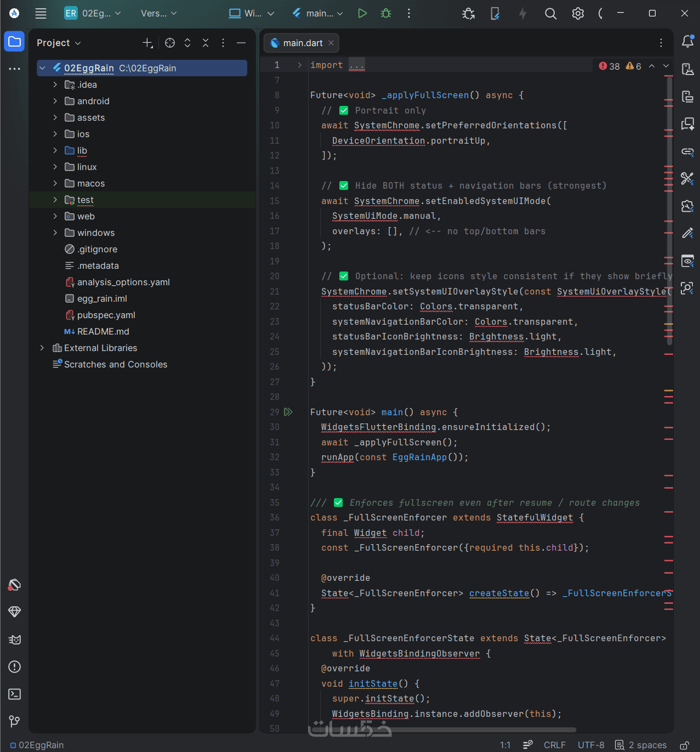Image resolution: width=700 pixels, height=752 pixels.
Task: Open the Notifications bell panel
Action: point(687,41)
